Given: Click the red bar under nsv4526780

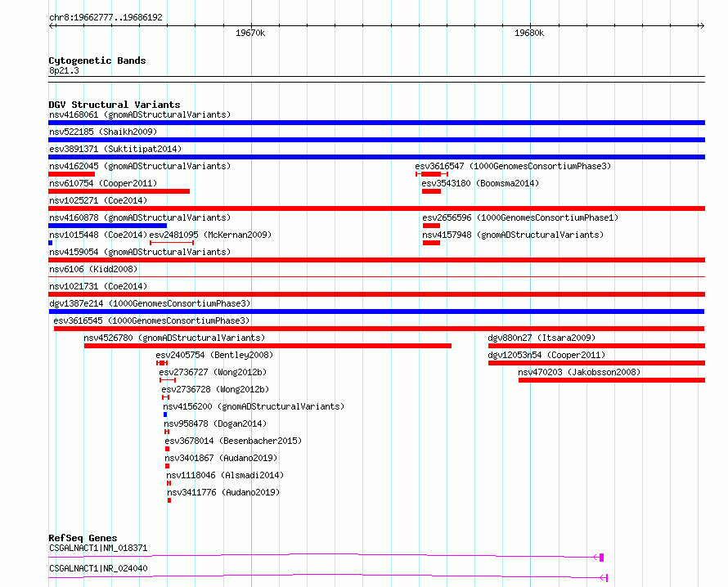Looking at the screenshot, I should tap(267, 346).
